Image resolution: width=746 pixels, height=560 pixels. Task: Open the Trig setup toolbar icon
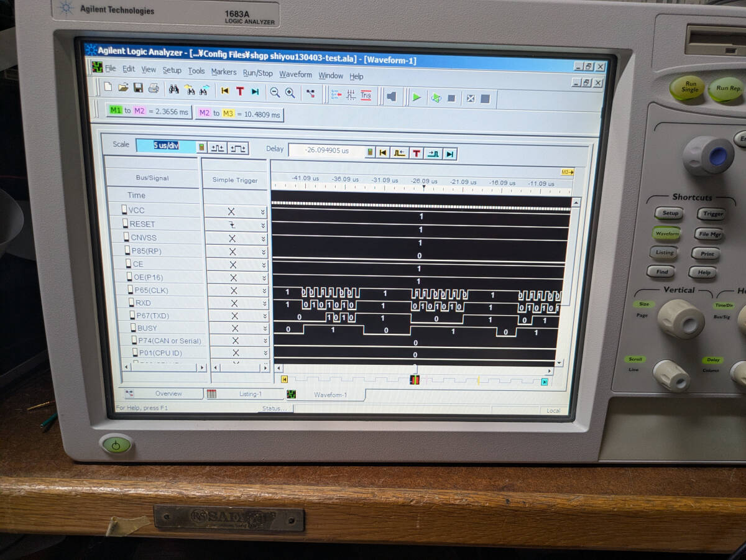coord(366,96)
